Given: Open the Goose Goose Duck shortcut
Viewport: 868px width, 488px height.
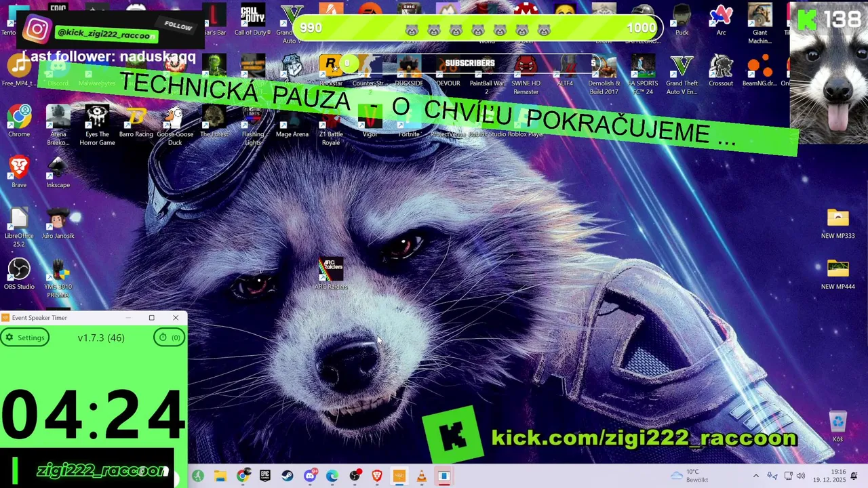Looking at the screenshot, I should pos(175,125).
